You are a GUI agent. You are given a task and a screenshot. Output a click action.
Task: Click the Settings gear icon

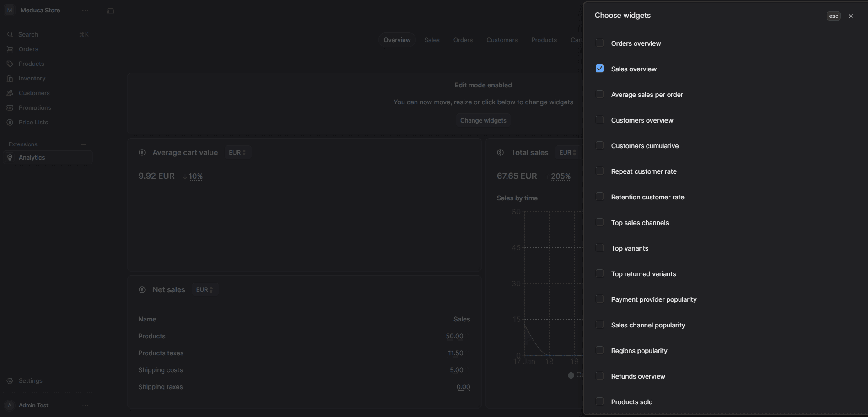[x=10, y=381]
